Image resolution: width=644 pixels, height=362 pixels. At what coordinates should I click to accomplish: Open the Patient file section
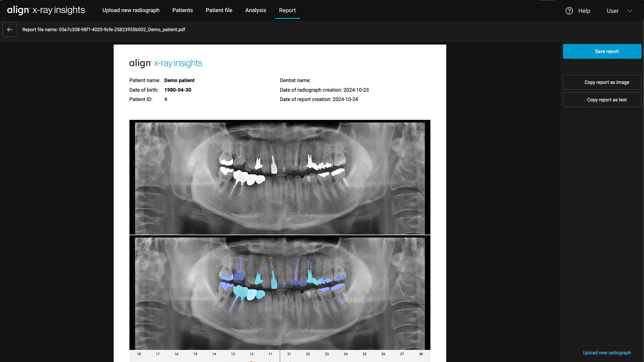(219, 10)
